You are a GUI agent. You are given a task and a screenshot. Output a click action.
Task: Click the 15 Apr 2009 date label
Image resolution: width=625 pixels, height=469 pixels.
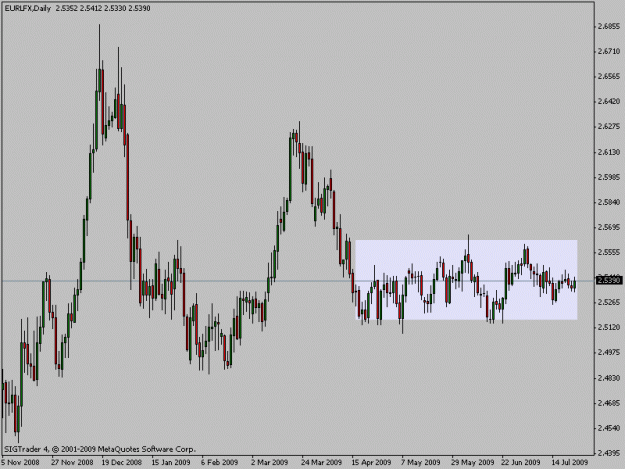371,462
